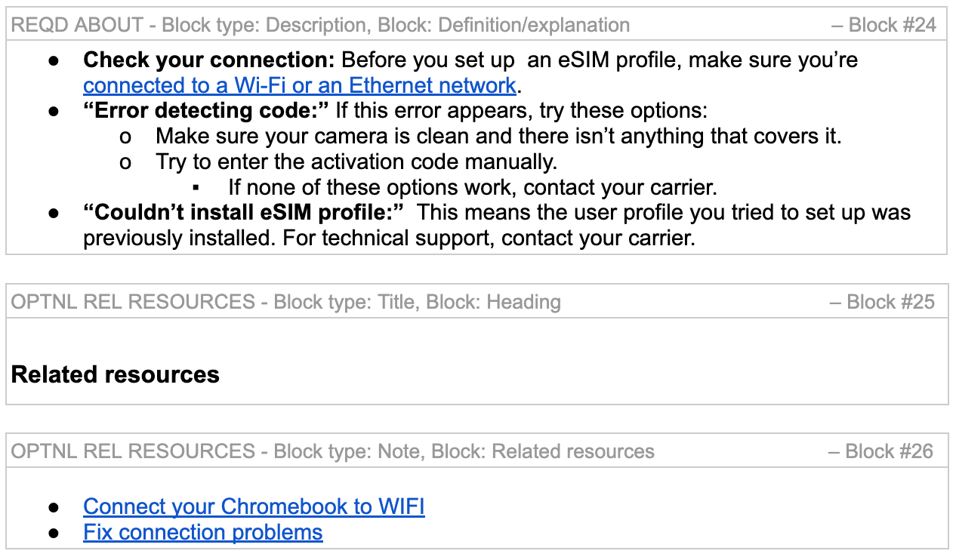
Task: Click the REQD ABOUT block header text
Action: click(x=320, y=25)
